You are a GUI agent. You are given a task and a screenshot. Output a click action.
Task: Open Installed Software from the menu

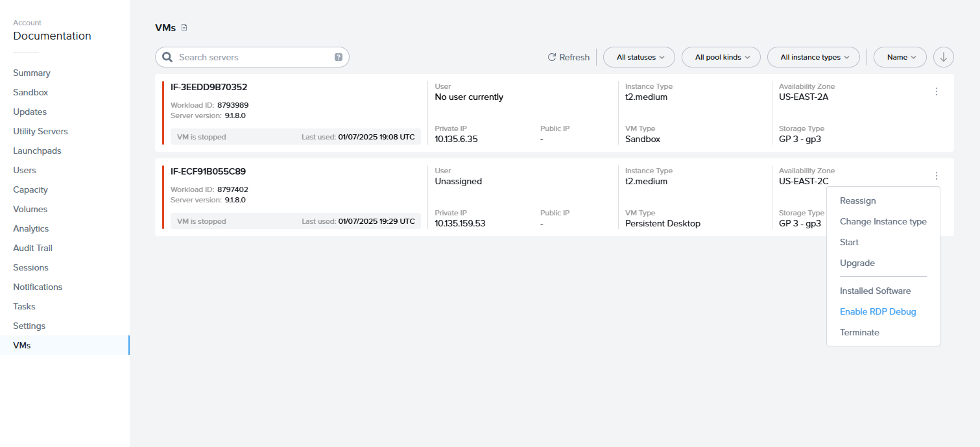point(875,291)
